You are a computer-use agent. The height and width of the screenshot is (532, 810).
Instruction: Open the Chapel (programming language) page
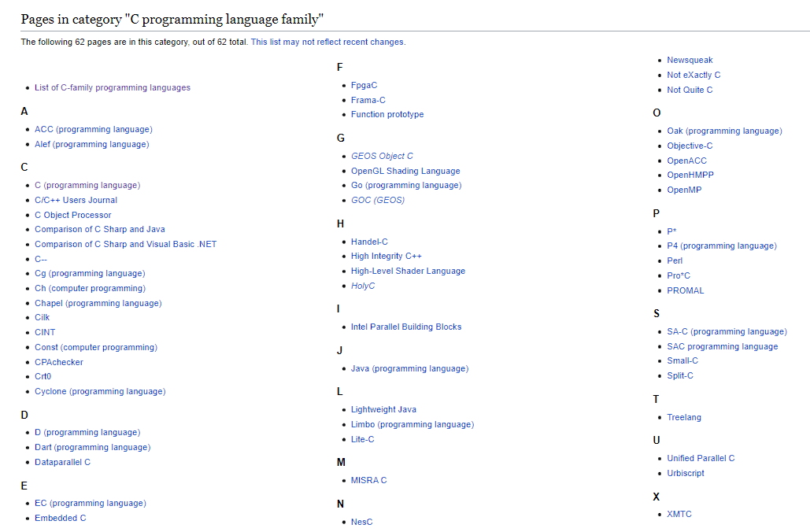click(x=98, y=303)
